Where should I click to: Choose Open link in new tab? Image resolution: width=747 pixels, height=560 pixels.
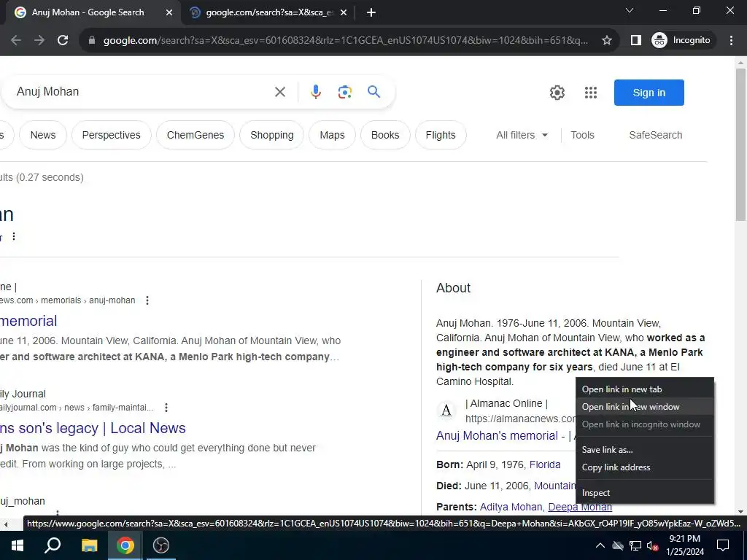[x=645, y=389]
